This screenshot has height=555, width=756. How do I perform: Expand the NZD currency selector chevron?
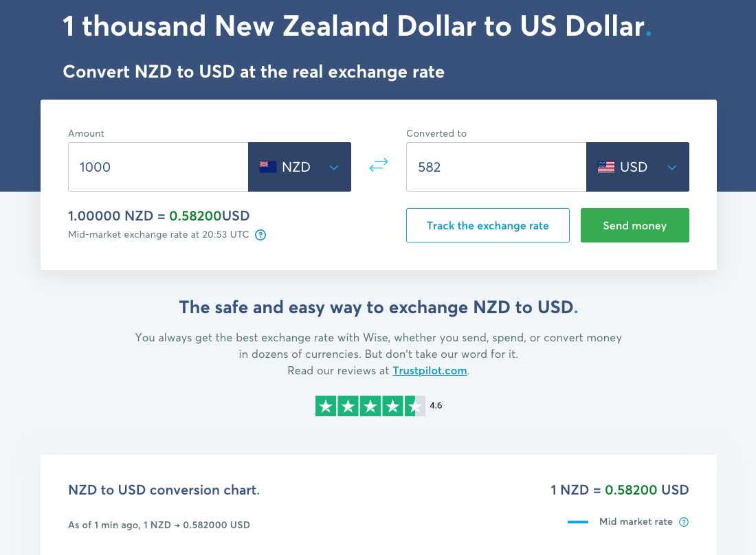click(x=335, y=167)
